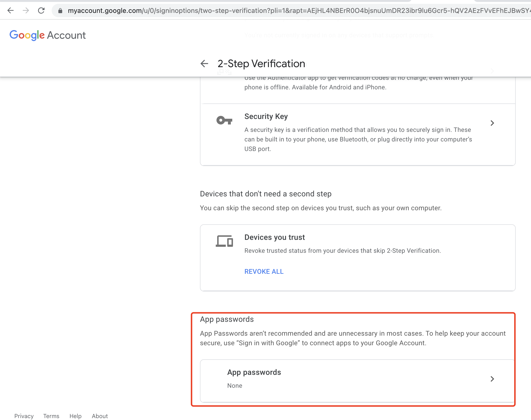Screen dimensions: 531x420
Task: Open the Privacy footer link
Action: pos(24,416)
